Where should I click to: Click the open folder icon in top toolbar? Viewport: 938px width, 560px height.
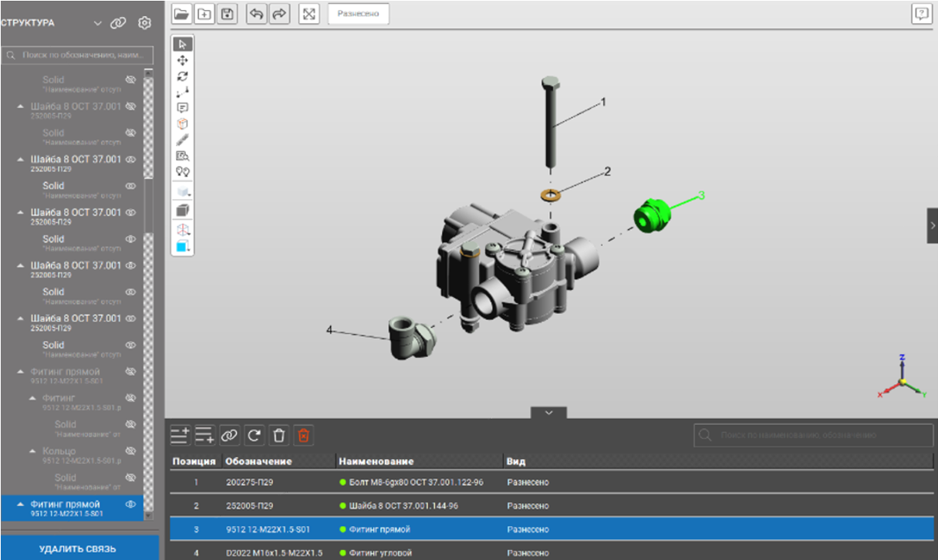point(181,14)
